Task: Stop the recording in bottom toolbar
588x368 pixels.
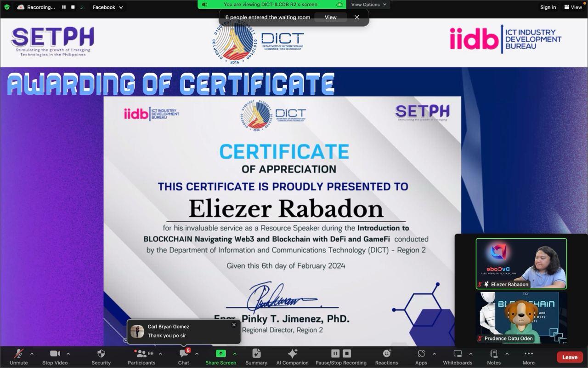Action: coord(347,353)
